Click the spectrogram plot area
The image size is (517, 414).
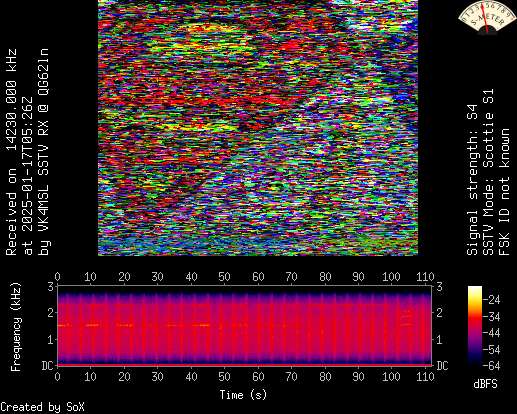[245, 326]
